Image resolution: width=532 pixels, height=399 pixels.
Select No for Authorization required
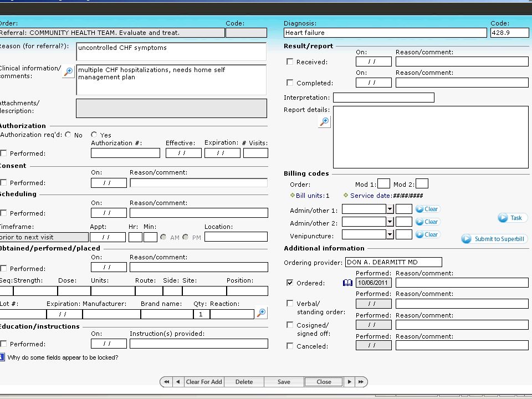click(x=68, y=134)
